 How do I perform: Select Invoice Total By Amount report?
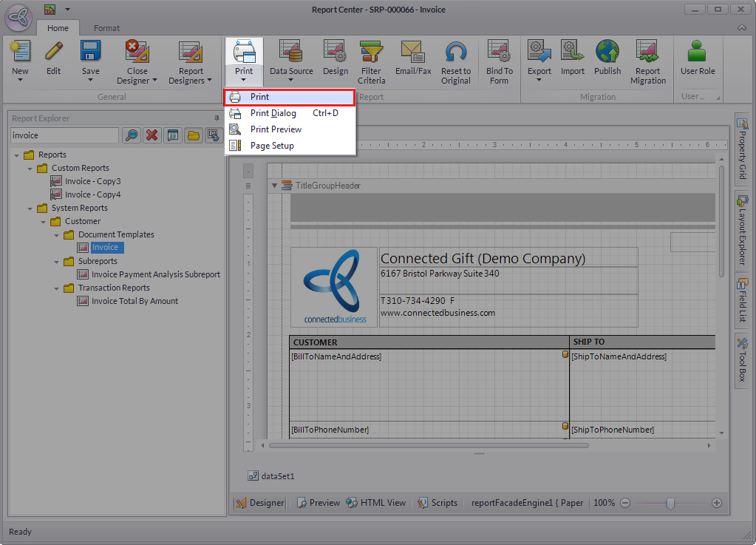134,301
